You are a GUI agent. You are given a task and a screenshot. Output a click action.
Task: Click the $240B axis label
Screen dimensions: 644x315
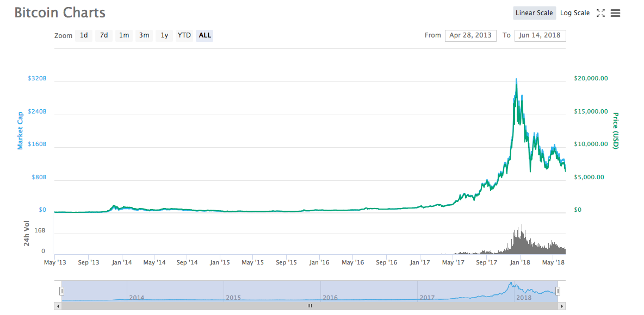[x=37, y=111]
